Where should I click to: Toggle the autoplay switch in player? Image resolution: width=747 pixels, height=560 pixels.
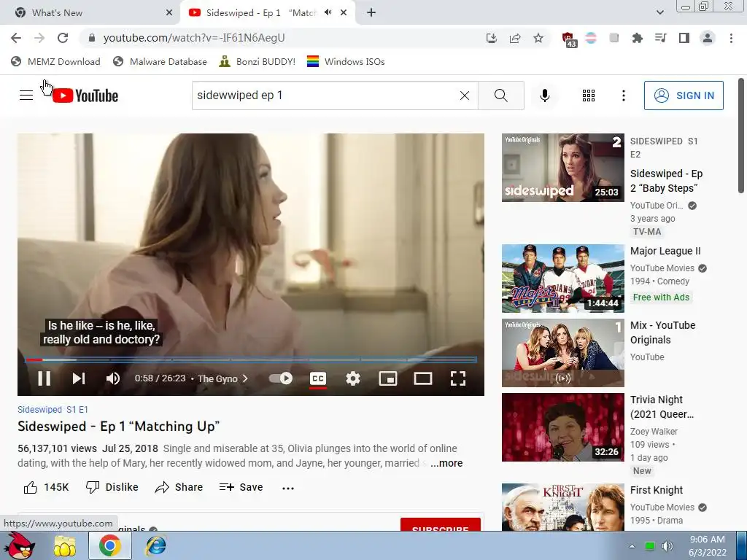[x=281, y=378]
